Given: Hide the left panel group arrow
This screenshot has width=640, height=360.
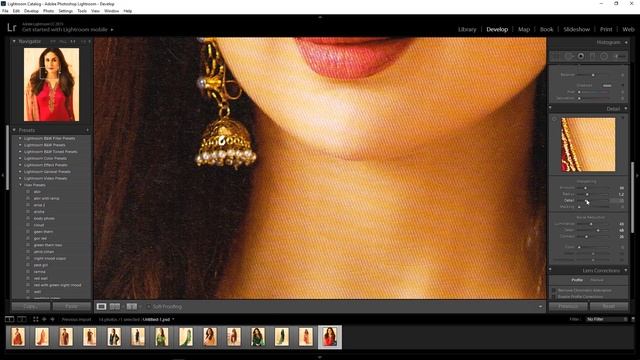Looking at the screenshot, I should click(x=3, y=175).
